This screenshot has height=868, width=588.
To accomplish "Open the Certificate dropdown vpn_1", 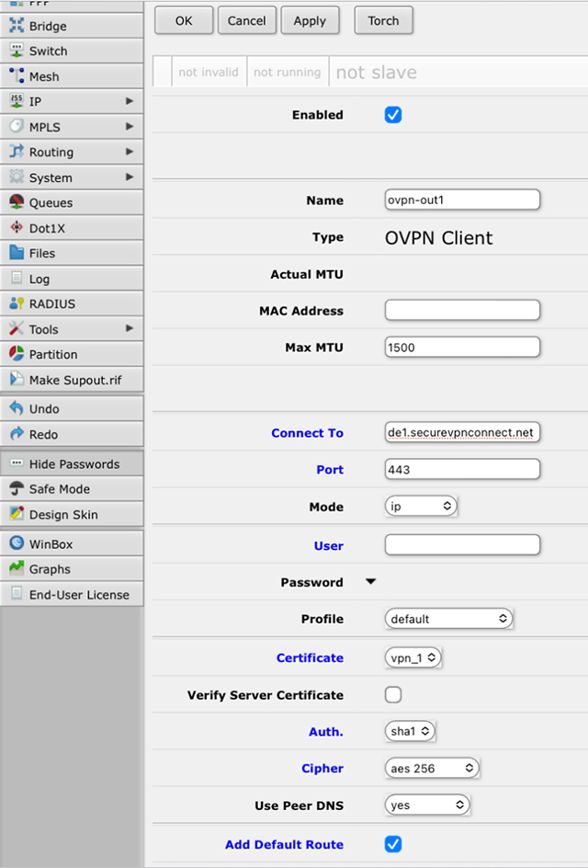I will click(x=413, y=657).
